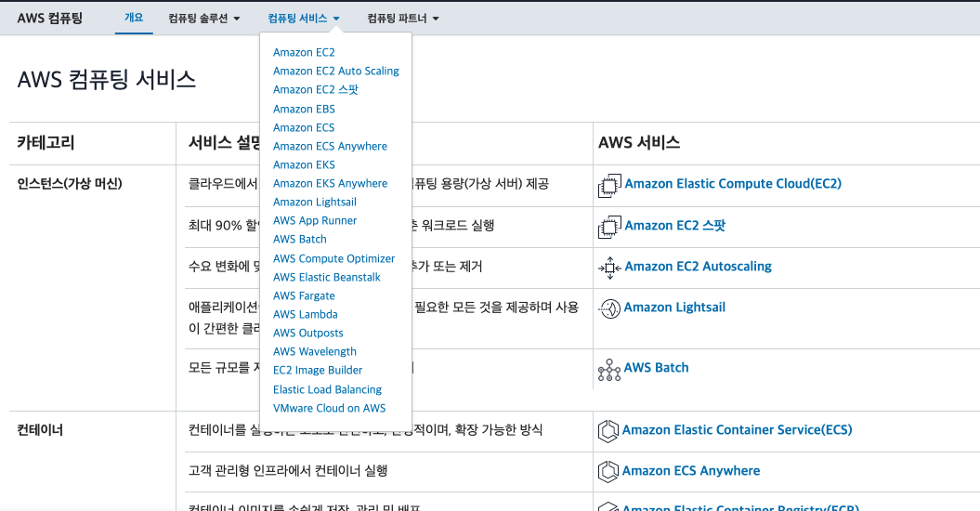980x511 pixels.
Task: Select AWS Lambda menu item
Action: [x=306, y=315]
